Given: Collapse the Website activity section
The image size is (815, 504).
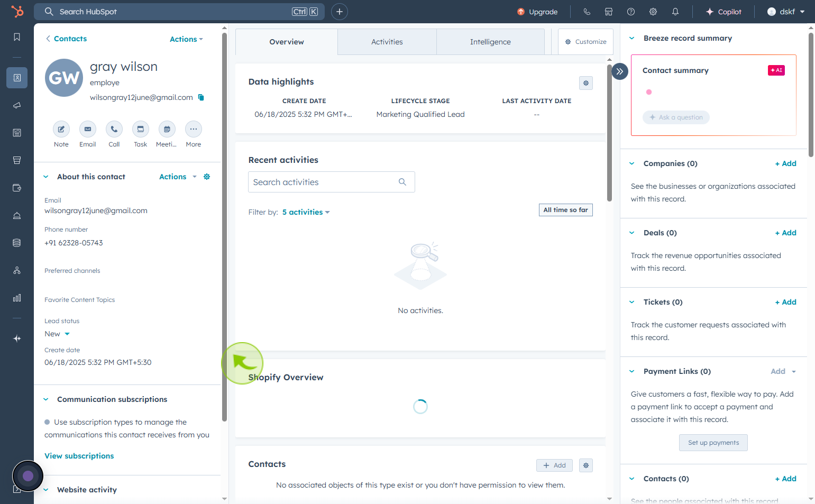Looking at the screenshot, I should point(45,490).
